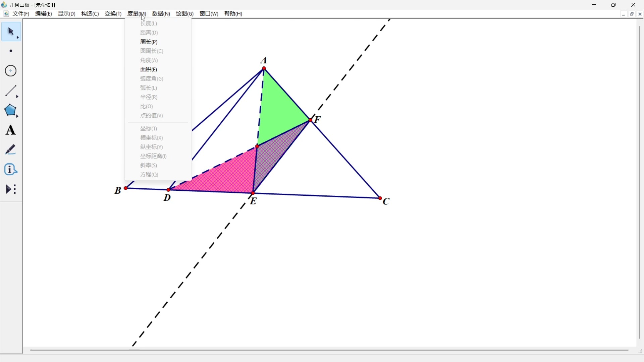Select the Point tool
Image resolution: width=644 pixels, height=362 pixels.
click(11, 51)
